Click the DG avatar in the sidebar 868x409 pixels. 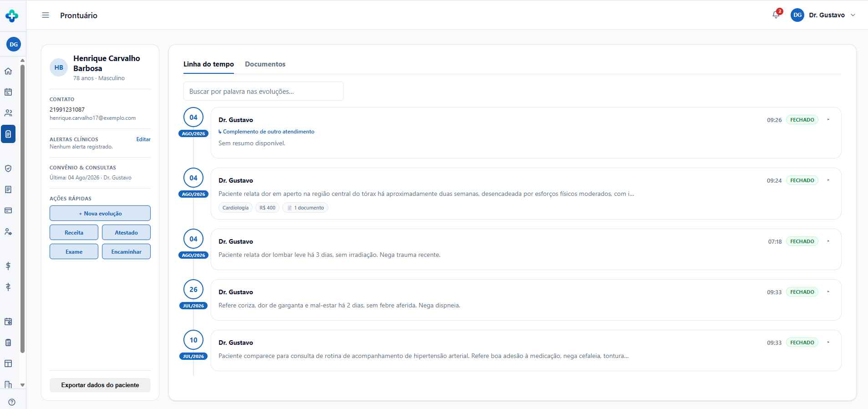14,44
